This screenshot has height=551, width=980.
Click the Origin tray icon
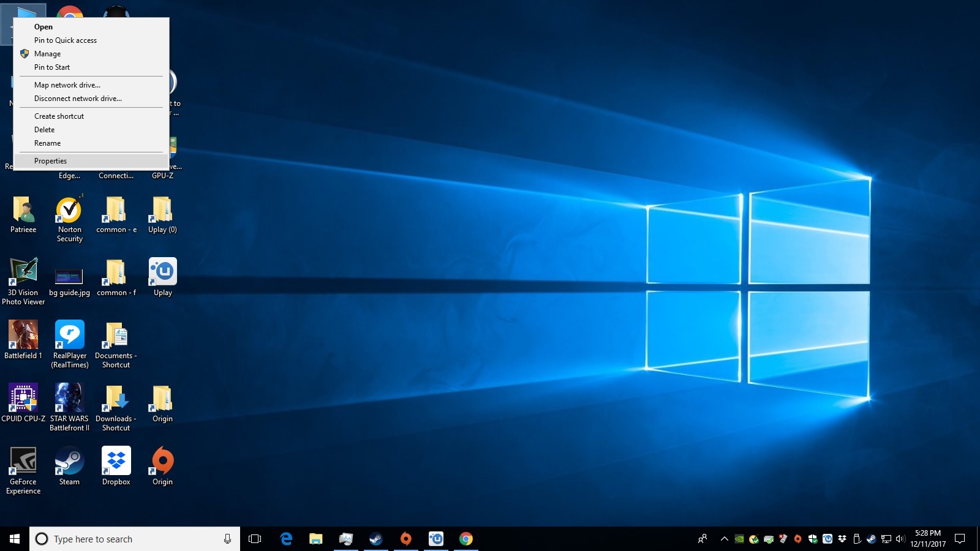(797, 539)
